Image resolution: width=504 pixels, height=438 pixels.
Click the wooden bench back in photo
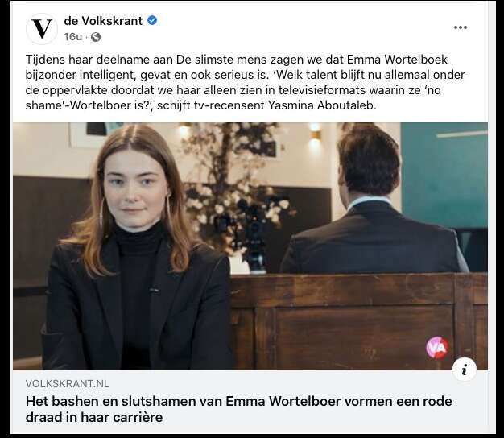(358, 321)
